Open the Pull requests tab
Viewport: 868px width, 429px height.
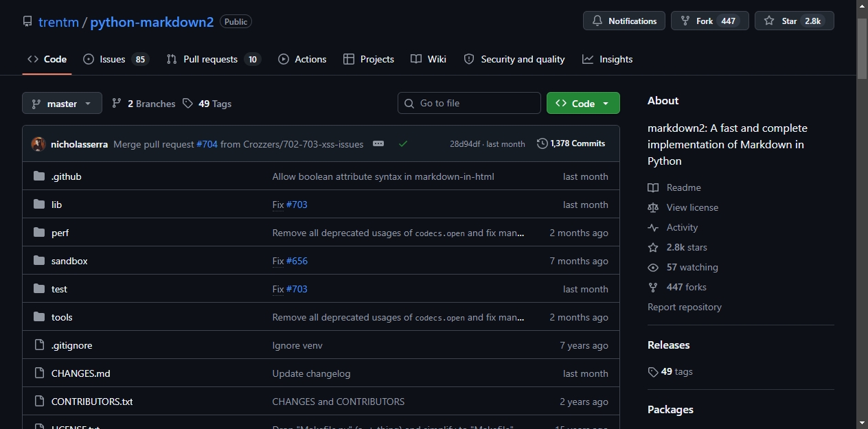point(213,59)
